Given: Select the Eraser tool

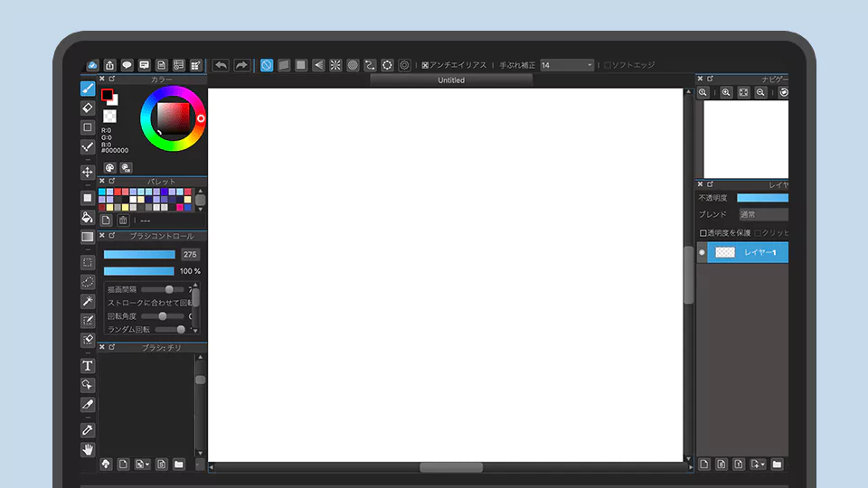Looking at the screenshot, I should (88, 108).
